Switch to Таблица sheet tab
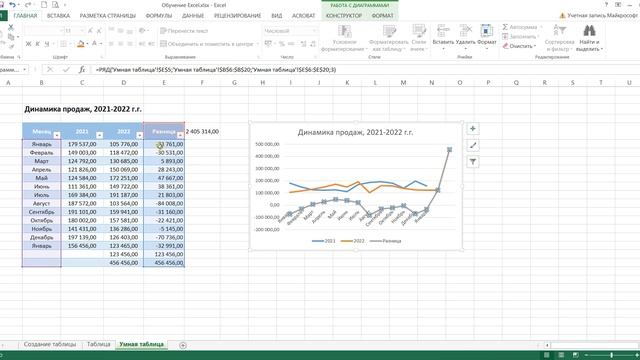Screen dimensions: 640x360 (99, 344)
